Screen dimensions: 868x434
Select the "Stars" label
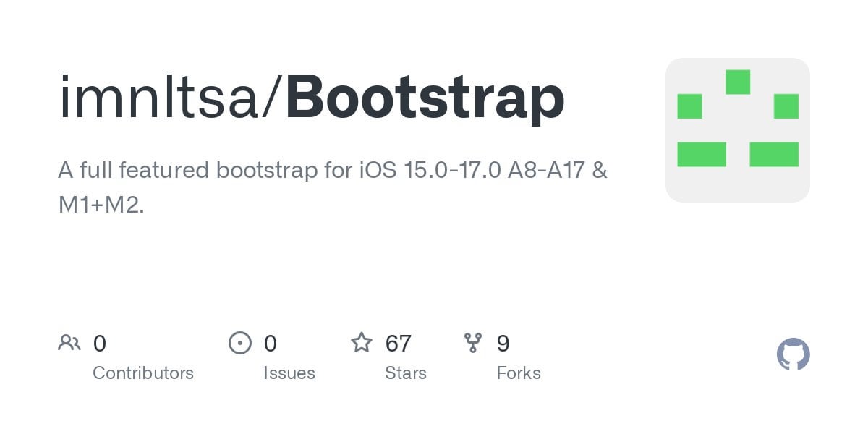coord(406,373)
